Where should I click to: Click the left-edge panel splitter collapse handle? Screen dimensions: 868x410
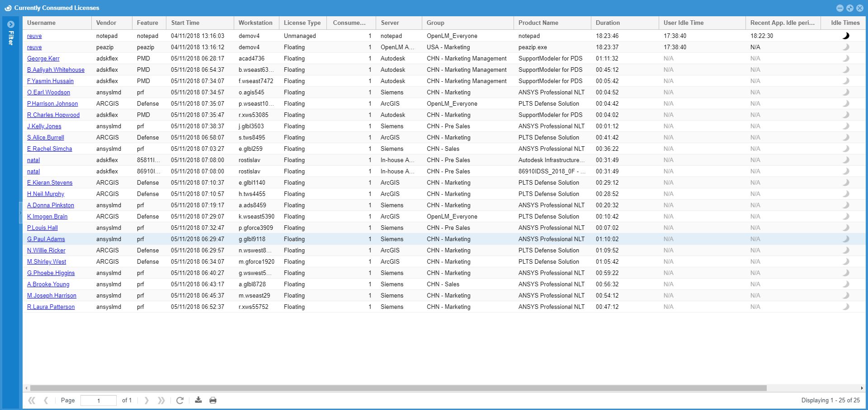point(21,212)
